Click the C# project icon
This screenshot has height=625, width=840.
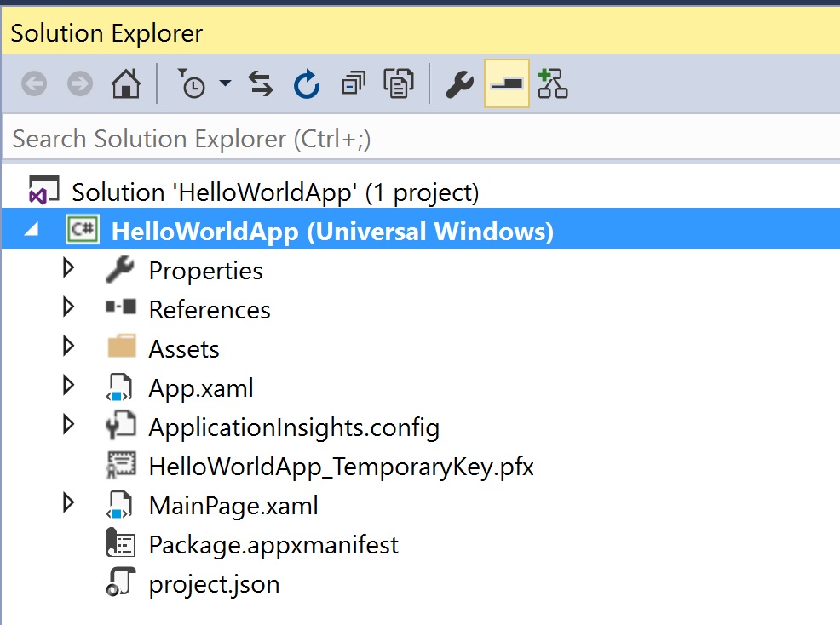[x=82, y=230]
